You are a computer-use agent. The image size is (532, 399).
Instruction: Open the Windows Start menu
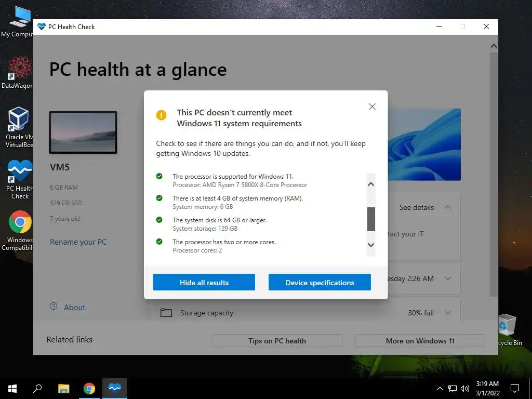(12, 389)
